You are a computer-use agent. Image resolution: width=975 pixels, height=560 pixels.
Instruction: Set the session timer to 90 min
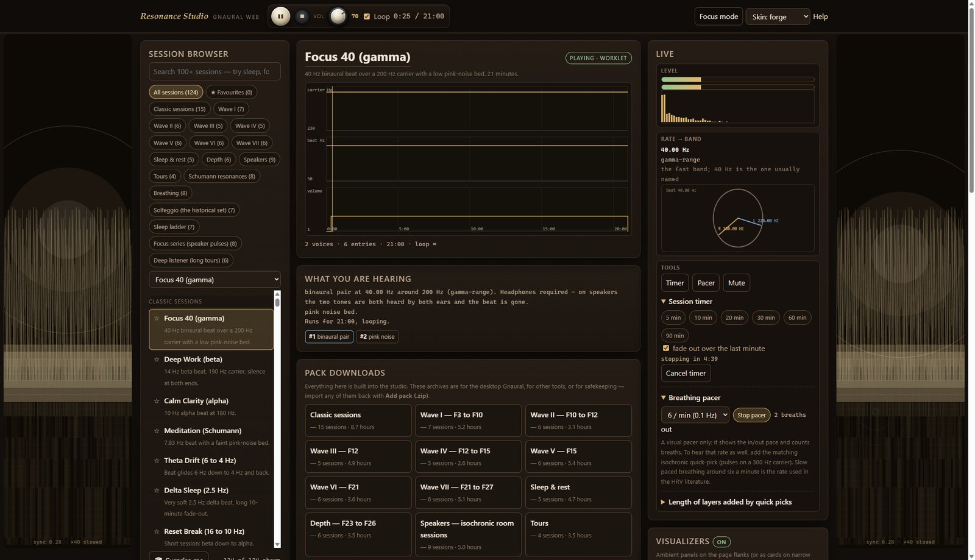click(x=675, y=336)
